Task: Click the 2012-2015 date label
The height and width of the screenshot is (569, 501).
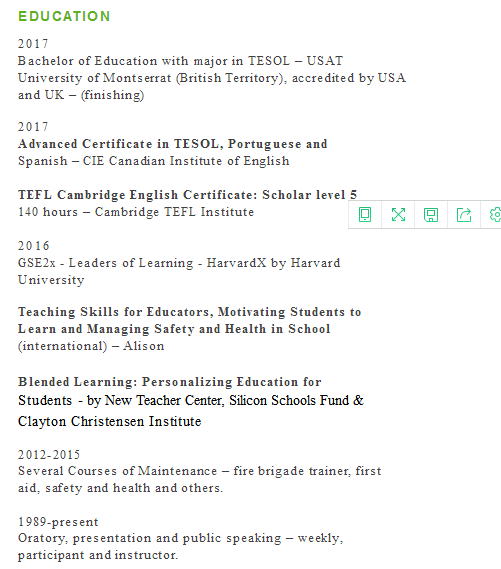Action: pyautogui.click(x=49, y=455)
